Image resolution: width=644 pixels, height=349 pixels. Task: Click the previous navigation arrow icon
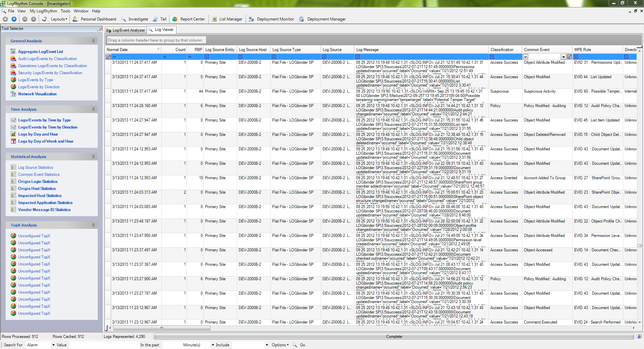[34, 19]
